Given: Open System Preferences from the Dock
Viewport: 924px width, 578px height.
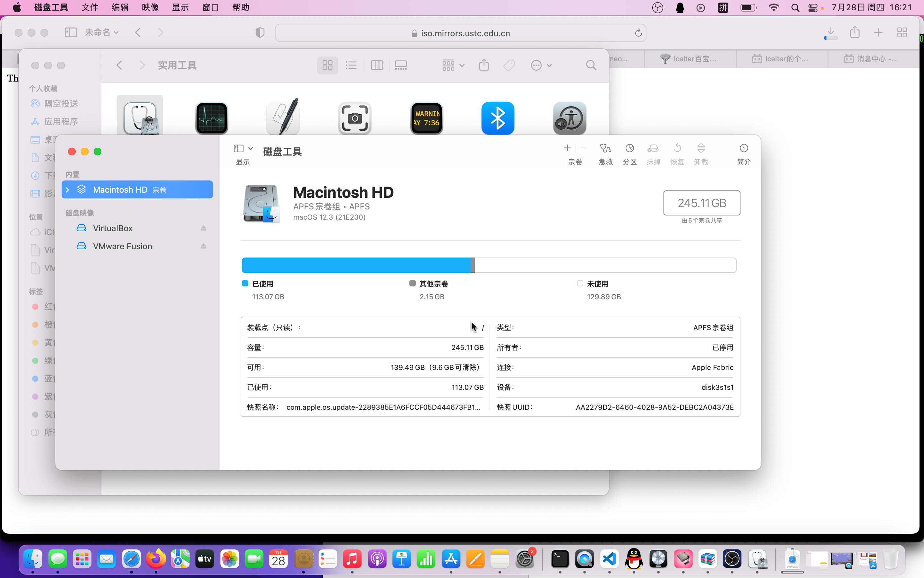Looking at the screenshot, I should click(x=525, y=559).
